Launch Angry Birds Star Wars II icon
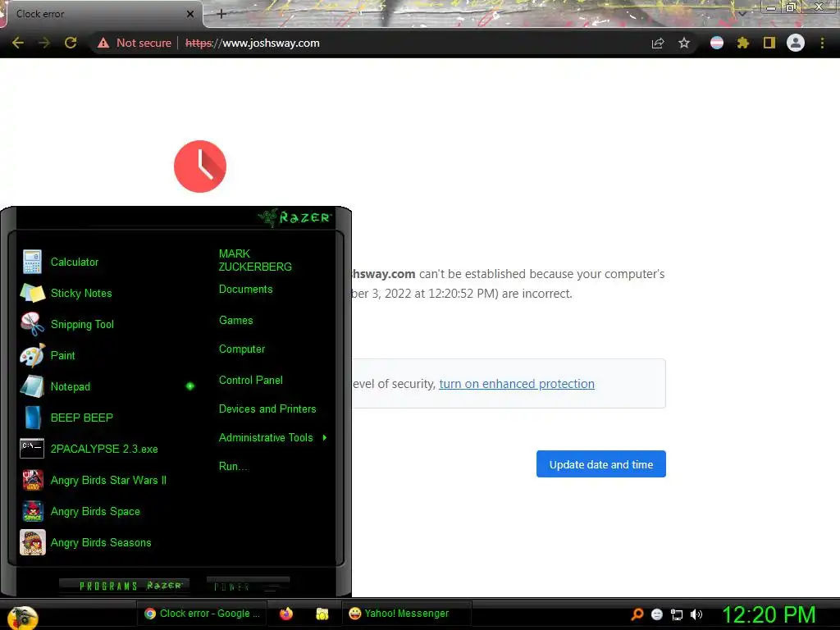This screenshot has height=630, width=840. click(32, 480)
